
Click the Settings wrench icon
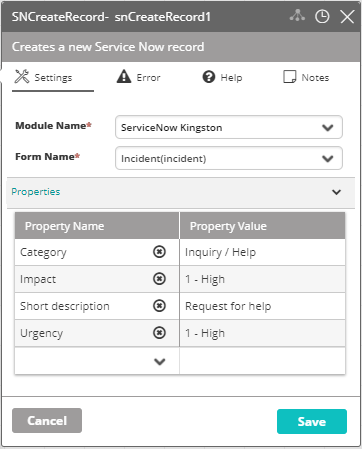click(x=22, y=77)
